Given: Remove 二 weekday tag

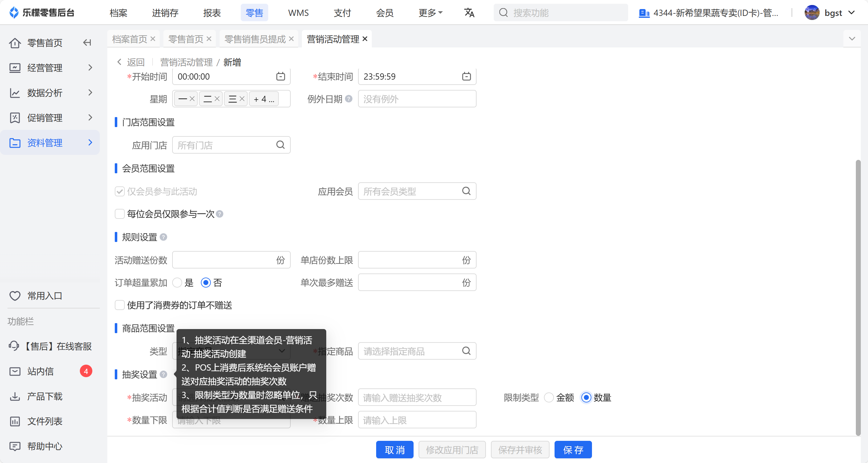Looking at the screenshot, I should coord(217,99).
